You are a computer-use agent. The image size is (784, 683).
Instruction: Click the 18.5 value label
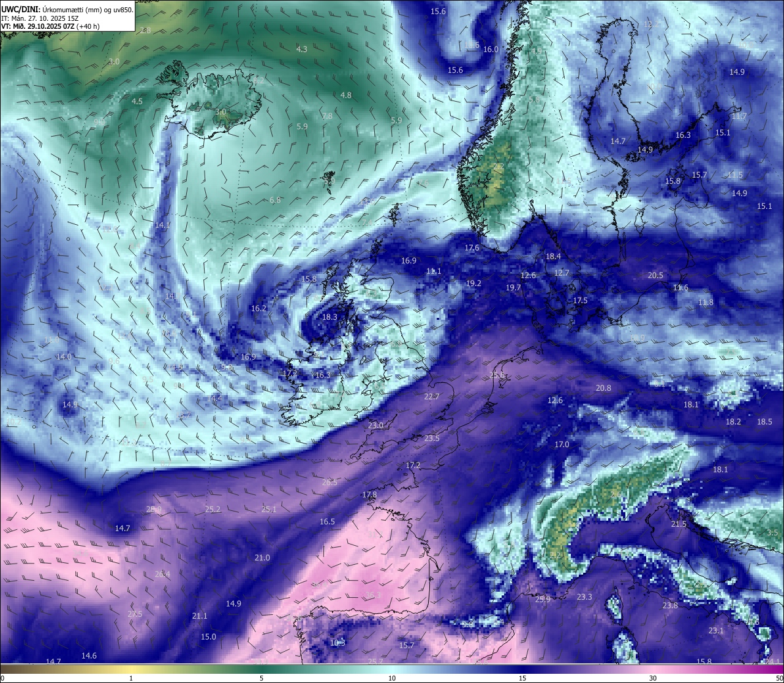click(764, 421)
